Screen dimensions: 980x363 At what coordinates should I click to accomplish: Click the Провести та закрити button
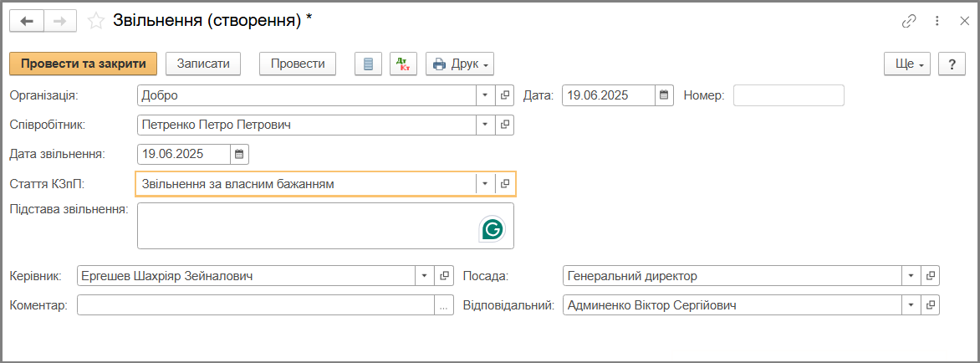(83, 64)
